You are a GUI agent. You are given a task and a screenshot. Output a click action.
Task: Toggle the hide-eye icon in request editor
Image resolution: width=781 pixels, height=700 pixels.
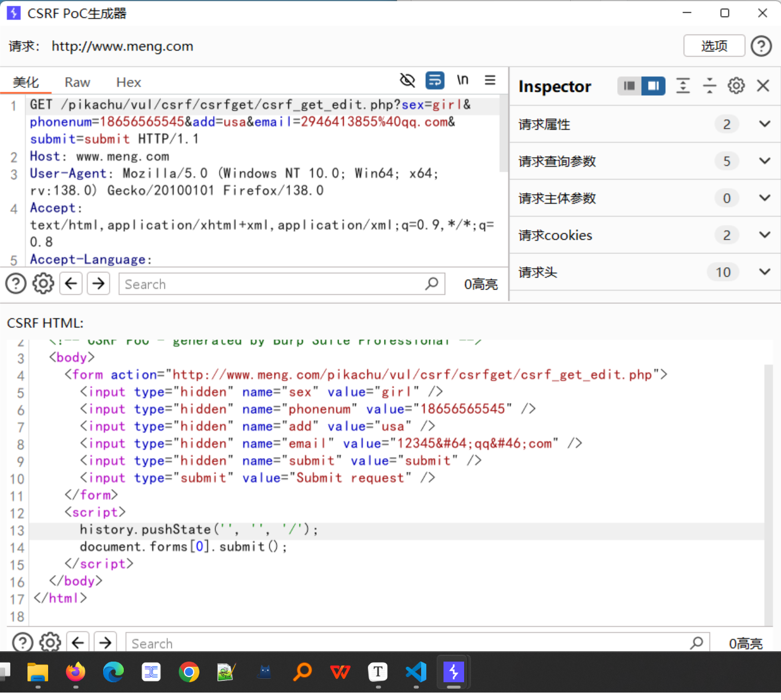pos(407,80)
